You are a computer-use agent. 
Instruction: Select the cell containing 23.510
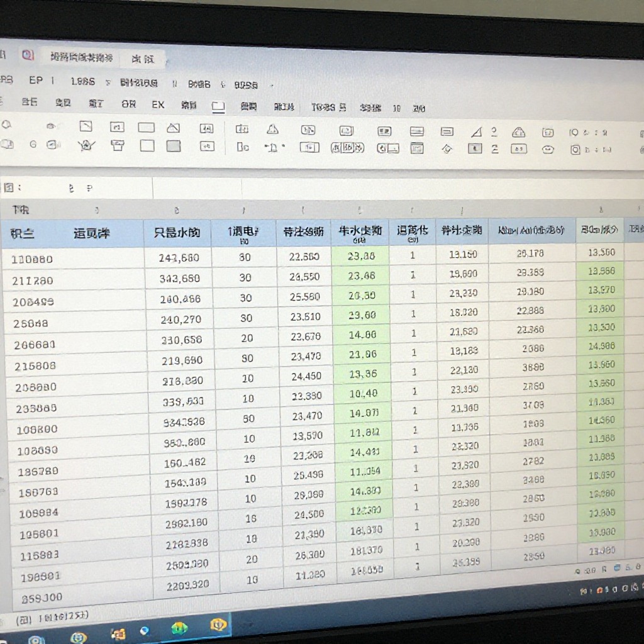point(305,317)
